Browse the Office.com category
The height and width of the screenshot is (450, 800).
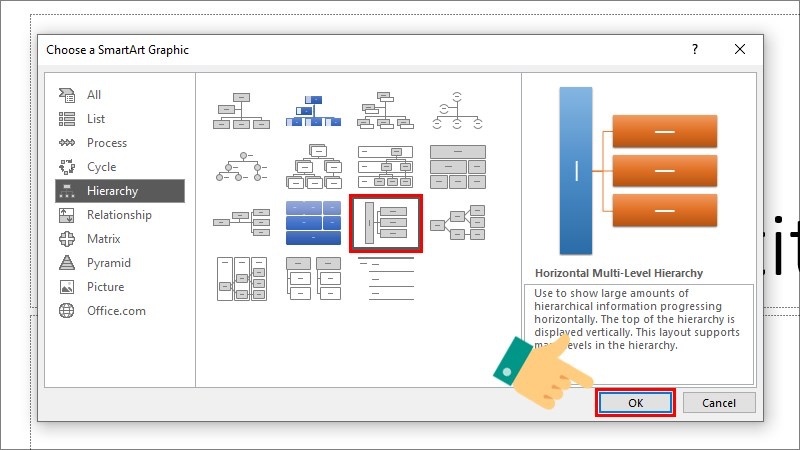pos(116,311)
